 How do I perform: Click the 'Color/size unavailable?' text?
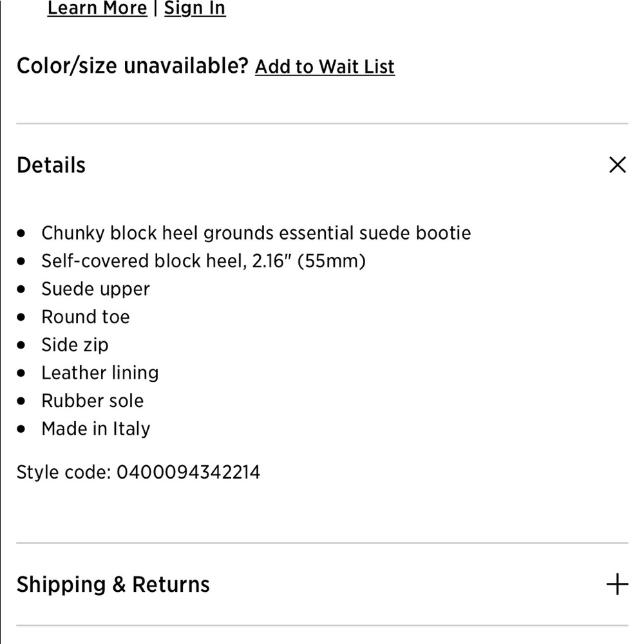point(132,66)
